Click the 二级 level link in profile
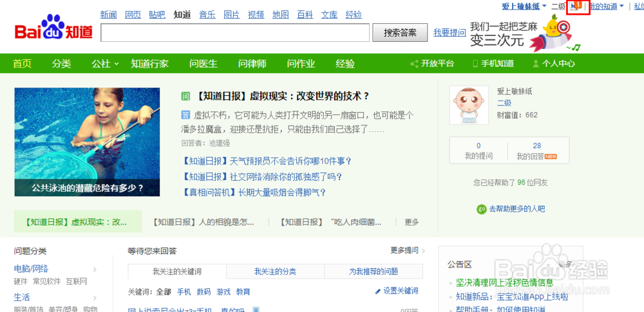Viewport: 644px width, 312px height. pos(504,103)
